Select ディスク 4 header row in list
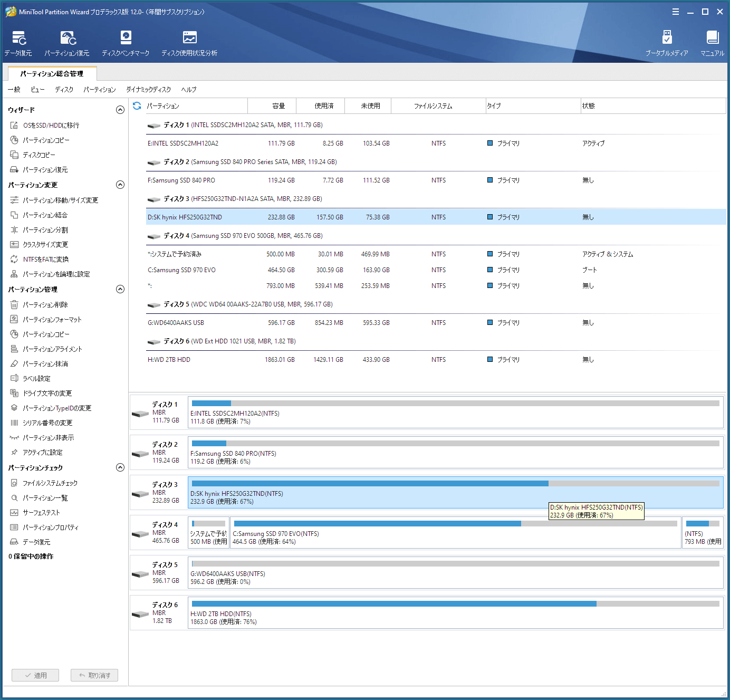The image size is (730, 700). tap(436, 236)
